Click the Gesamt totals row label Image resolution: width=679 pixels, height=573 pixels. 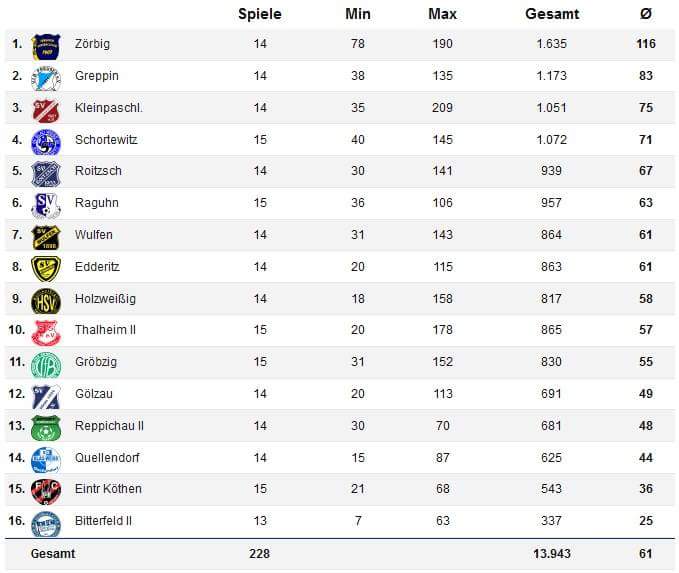point(53,554)
